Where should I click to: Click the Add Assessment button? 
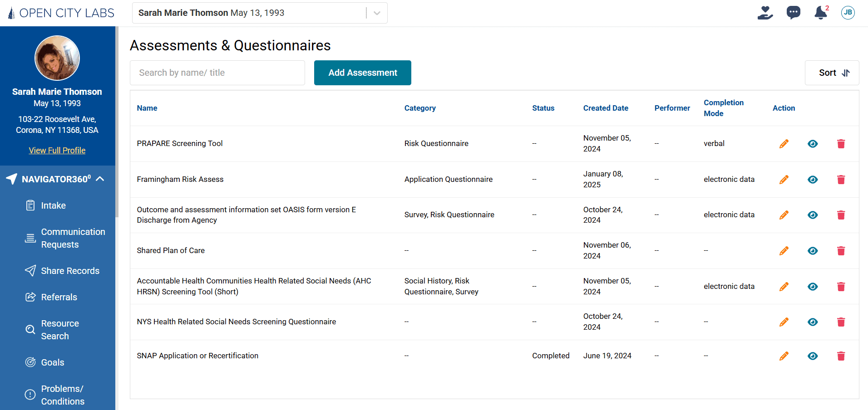pos(362,73)
